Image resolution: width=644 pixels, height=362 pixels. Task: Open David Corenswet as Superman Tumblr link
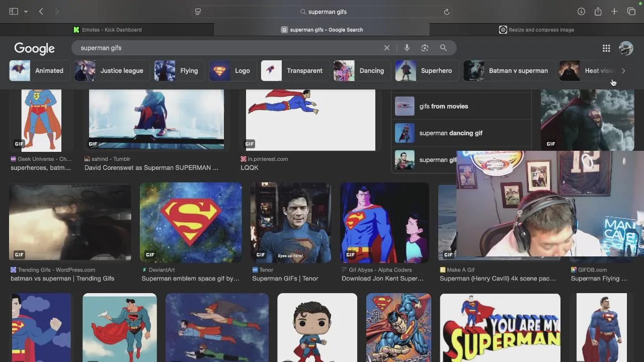(151, 168)
